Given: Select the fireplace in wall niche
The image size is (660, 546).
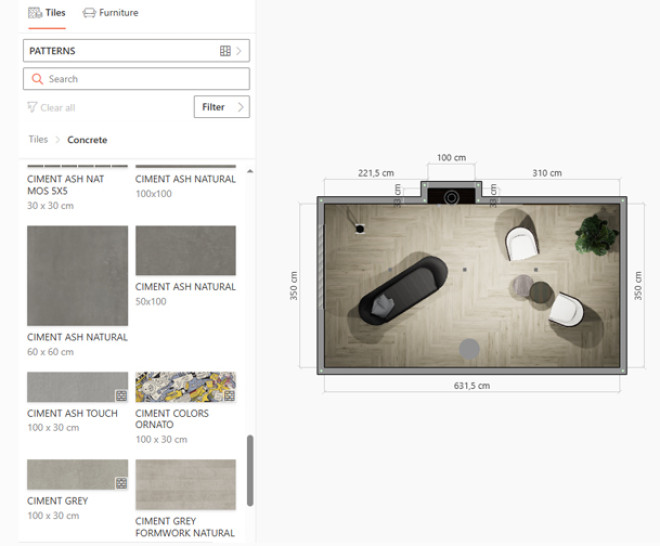Looking at the screenshot, I should pos(451,195).
